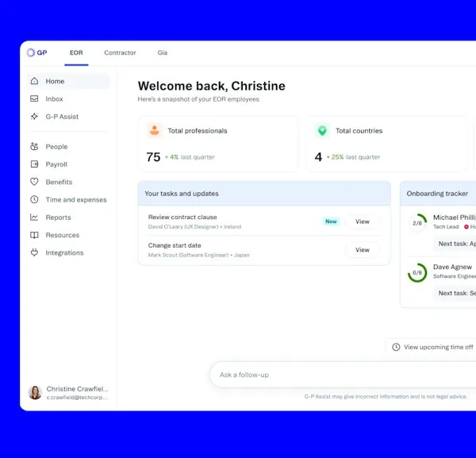Screen dimensions: 476x458
Task: Open Resources book icon
Action: [34, 235]
